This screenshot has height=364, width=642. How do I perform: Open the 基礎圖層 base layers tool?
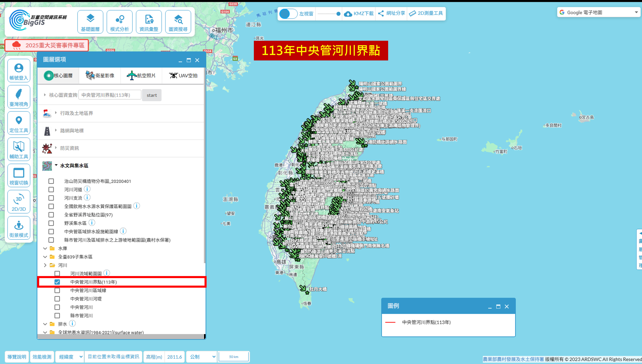coord(90,22)
